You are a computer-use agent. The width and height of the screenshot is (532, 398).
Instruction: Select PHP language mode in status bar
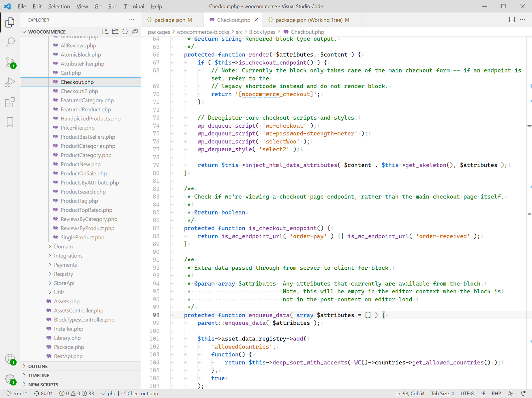[496, 393]
